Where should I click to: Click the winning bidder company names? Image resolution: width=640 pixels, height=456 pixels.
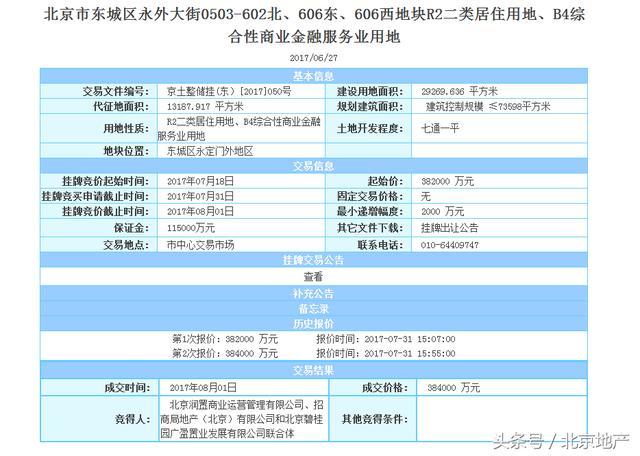point(242,419)
